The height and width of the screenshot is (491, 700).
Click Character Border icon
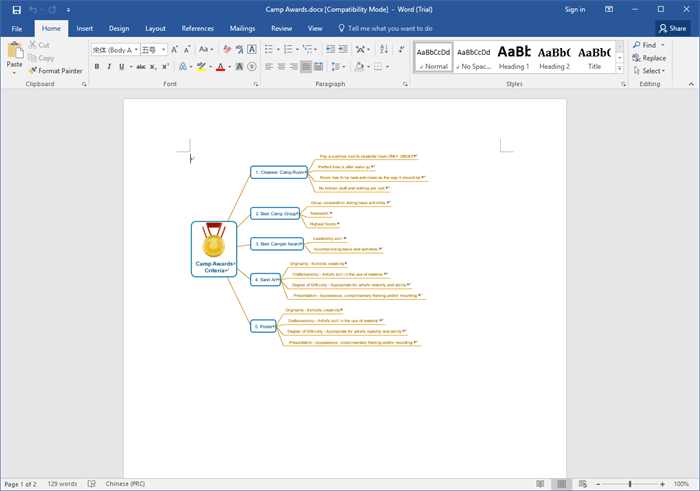tap(252, 50)
